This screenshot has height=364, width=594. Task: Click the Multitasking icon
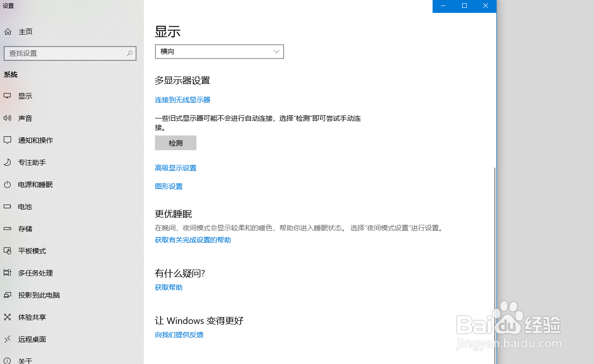[x=7, y=273]
